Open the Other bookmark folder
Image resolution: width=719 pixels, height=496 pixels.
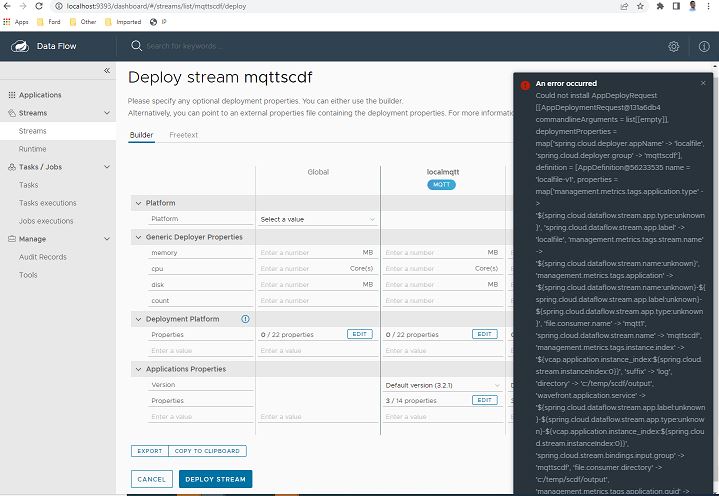pos(83,22)
